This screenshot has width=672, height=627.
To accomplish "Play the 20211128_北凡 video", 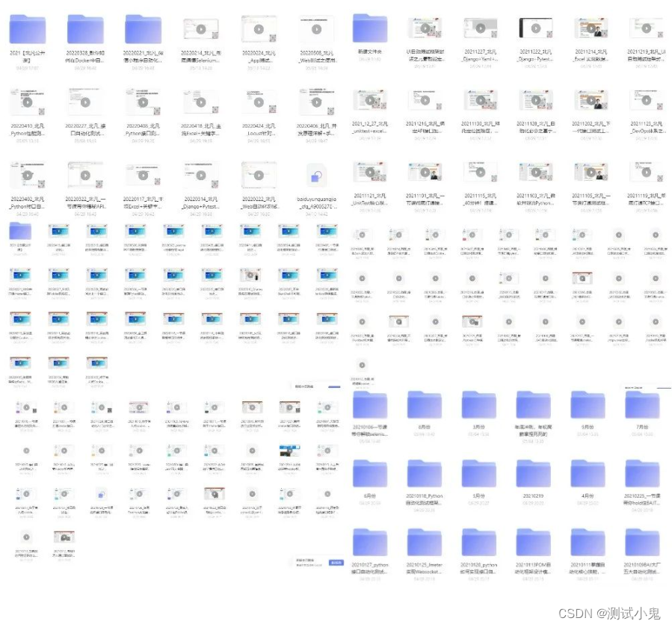I will click(536, 100).
